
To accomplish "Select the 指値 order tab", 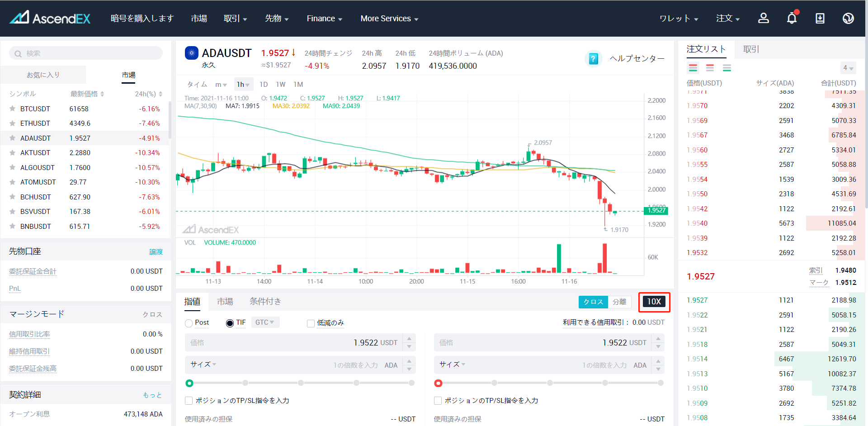I will (x=192, y=302).
